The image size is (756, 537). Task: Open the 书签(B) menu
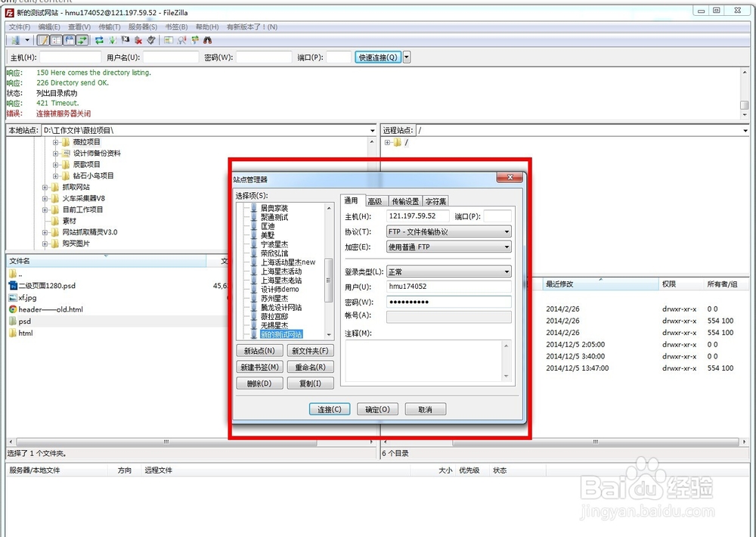point(176,27)
